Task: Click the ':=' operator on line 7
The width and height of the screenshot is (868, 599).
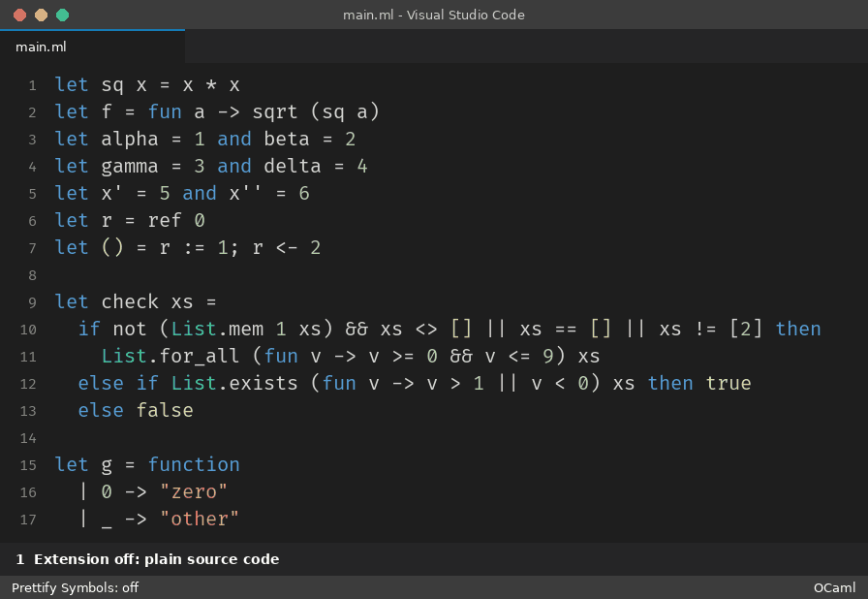Action: click(x=194, y=247)
